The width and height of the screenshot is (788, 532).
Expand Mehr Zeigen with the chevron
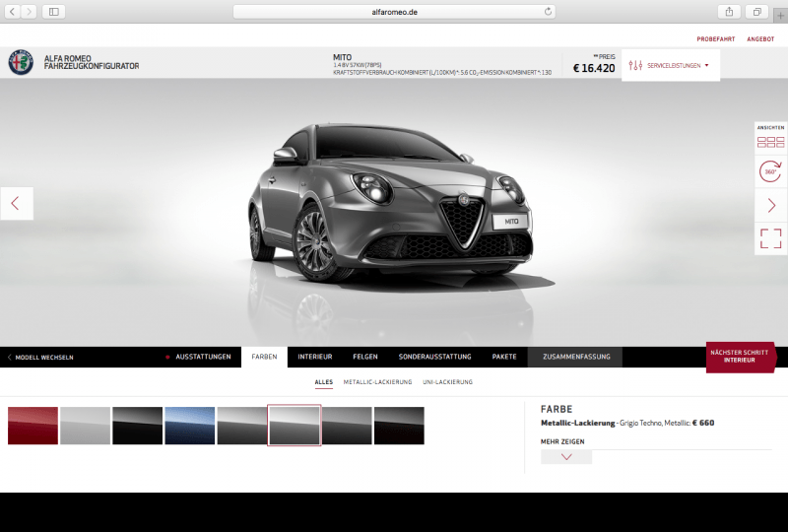click(566, 456)
